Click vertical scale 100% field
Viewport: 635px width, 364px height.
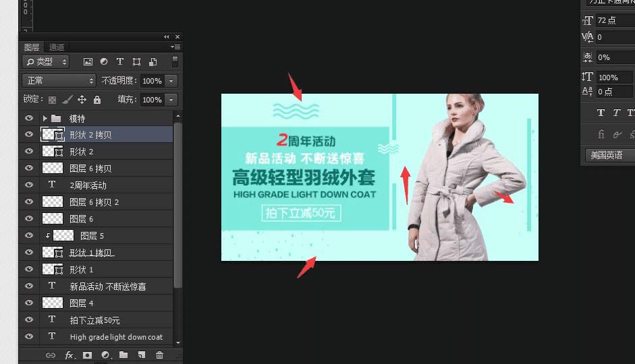614,78
